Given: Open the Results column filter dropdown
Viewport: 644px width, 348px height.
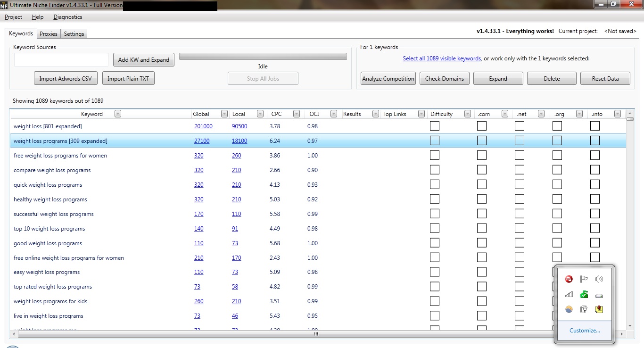Looking at the screenshot, I should (375, 114).
